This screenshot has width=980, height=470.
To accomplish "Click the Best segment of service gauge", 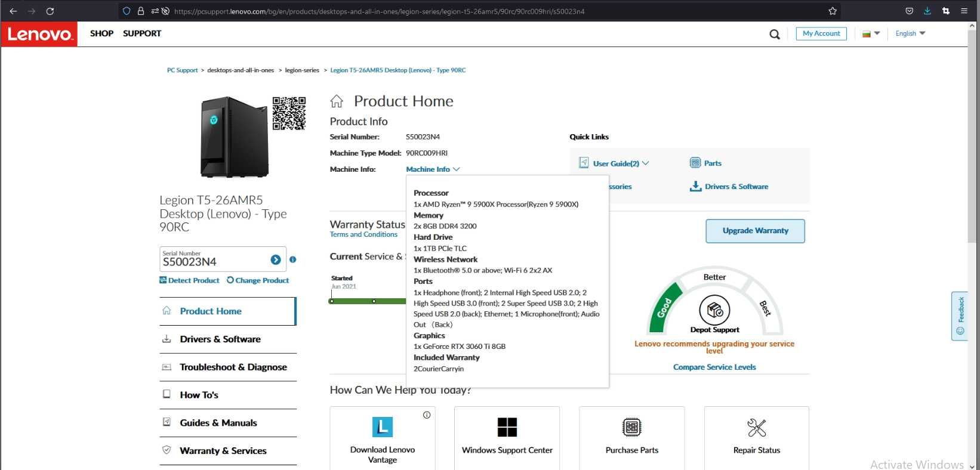I will click(765, 308).
